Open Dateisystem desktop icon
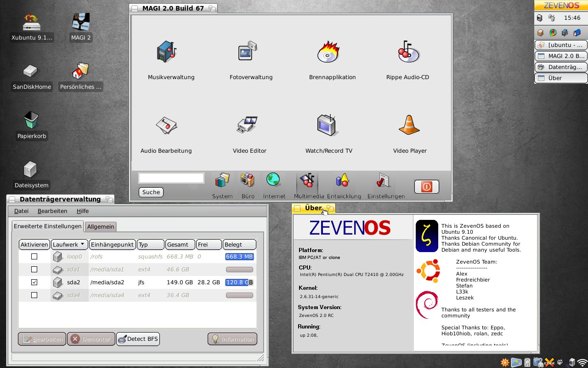The width and height of the screenshot is (588, 368). (x=31, y=175)
